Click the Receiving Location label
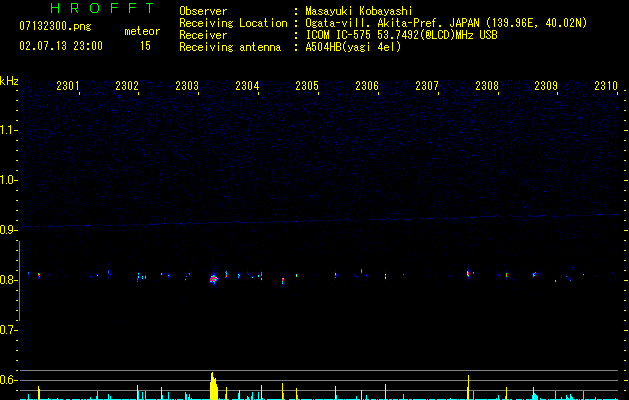Screen dimensions: 629x400 tap(233, 23)
